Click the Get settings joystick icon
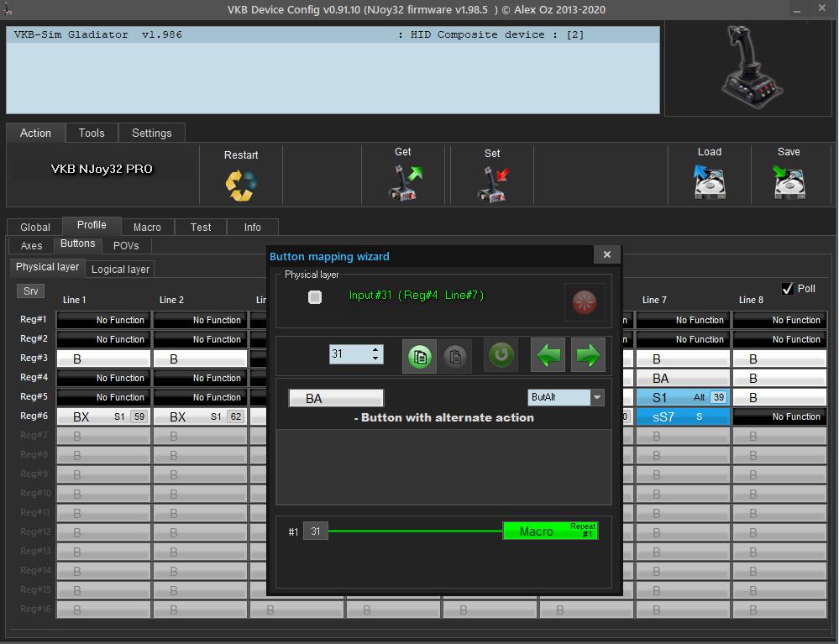 pyautogui.click(x=404, y=182)
